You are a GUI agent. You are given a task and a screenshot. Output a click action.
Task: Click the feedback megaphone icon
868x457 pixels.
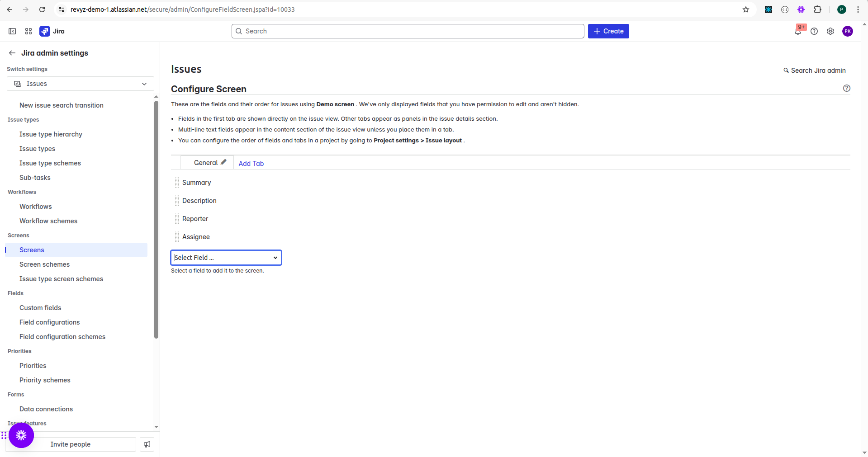(x=147, y=444)
